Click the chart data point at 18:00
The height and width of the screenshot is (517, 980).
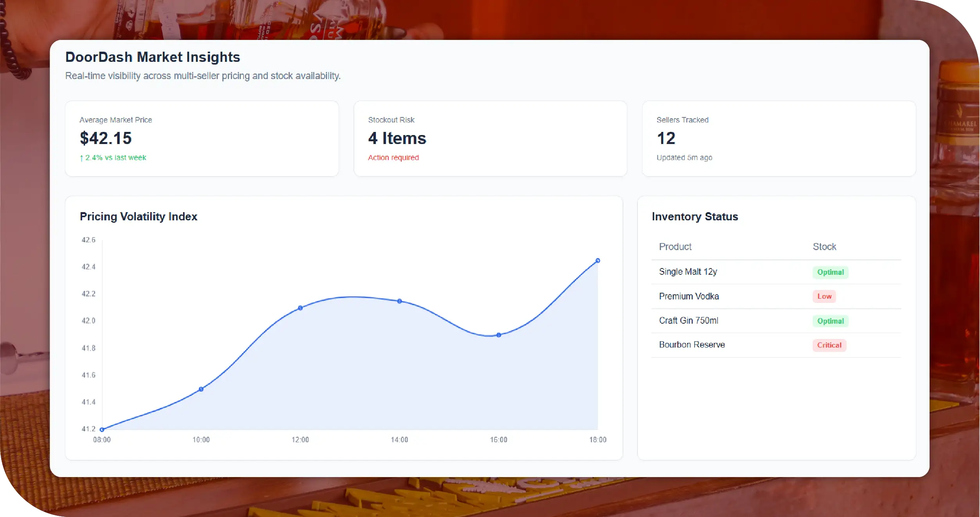pos(598,261)
